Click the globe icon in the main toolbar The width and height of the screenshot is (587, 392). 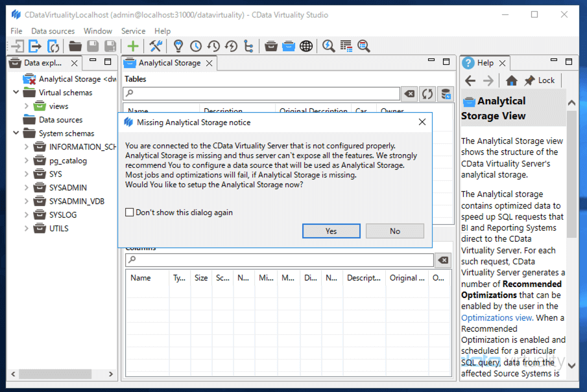[x=306, y=46]
